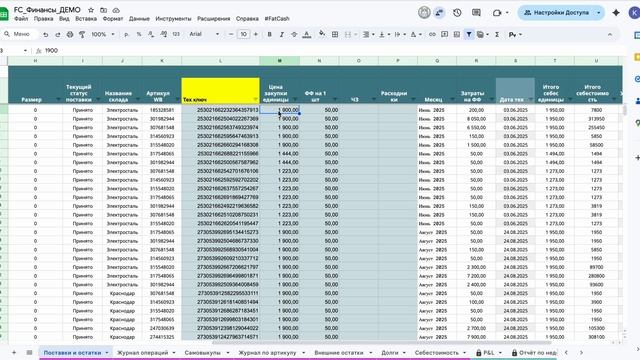Open the borders tool
The image size is (640, 360).
(335, 35)
